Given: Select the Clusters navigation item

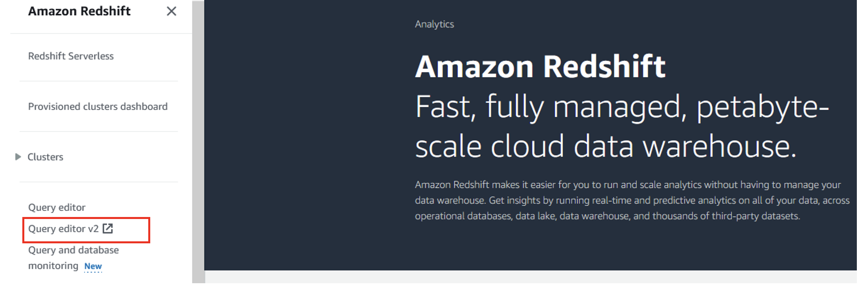Looking at the screenshot, I should (45, 157).
